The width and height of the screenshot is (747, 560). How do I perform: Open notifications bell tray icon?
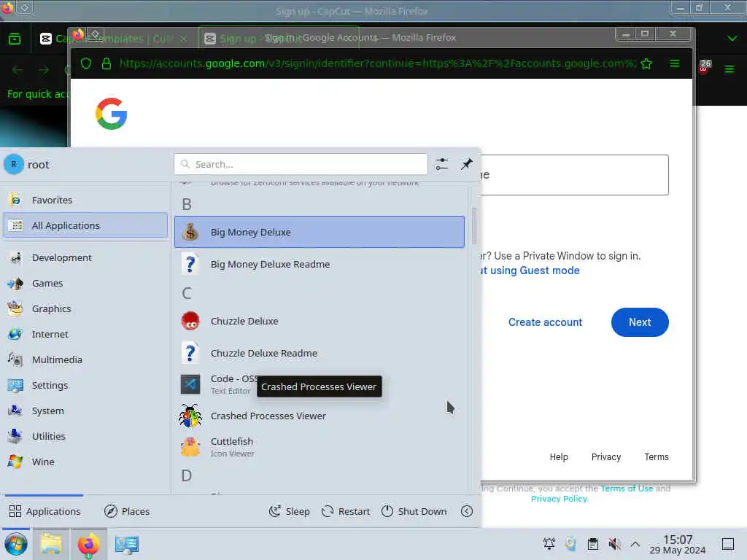pos(549,543)
